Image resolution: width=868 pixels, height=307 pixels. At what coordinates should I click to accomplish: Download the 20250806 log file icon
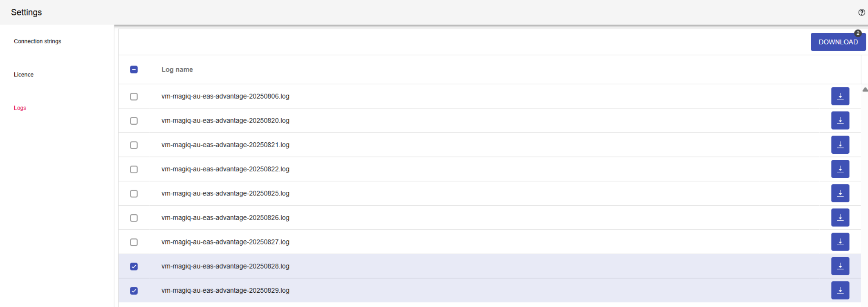(840, 96)
